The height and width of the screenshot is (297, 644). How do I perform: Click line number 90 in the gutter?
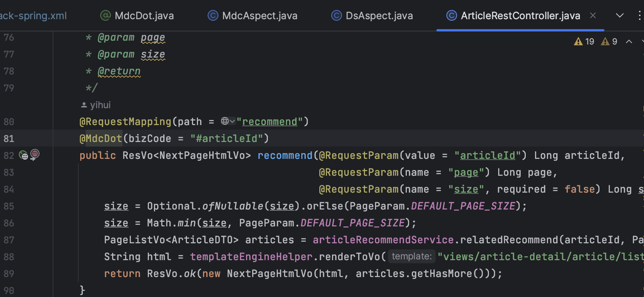tap(9, 290)
